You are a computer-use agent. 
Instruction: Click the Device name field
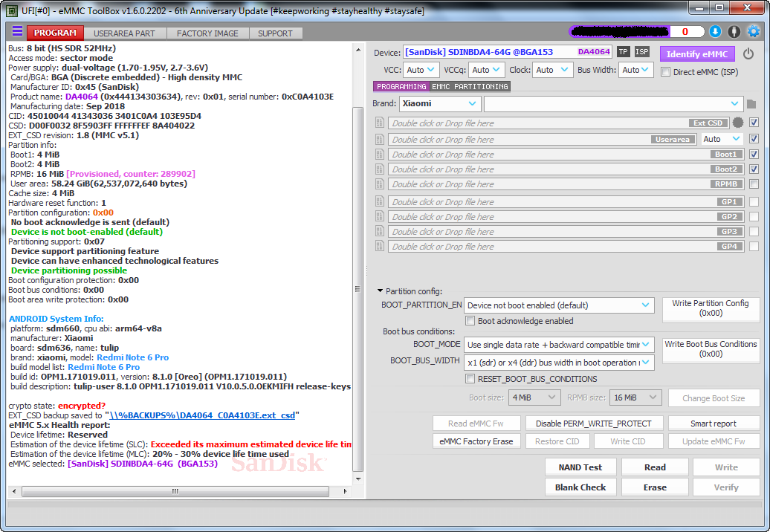pyautogui.click(x=508, y=52)
